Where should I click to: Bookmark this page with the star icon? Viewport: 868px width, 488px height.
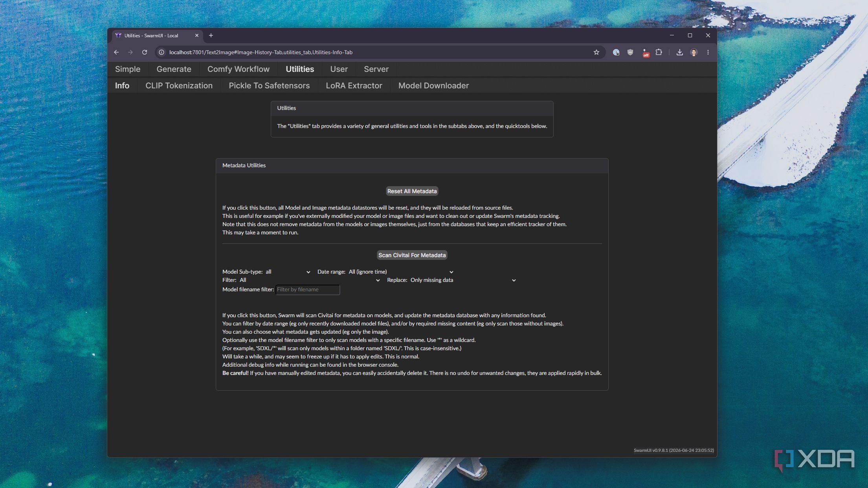(596, 52)
